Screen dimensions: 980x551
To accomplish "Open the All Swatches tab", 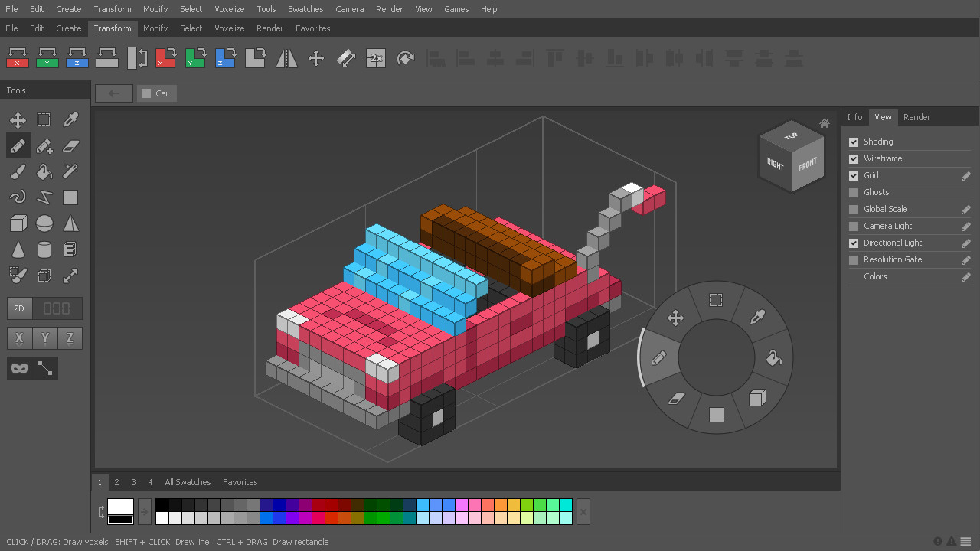I will point(188,482).
